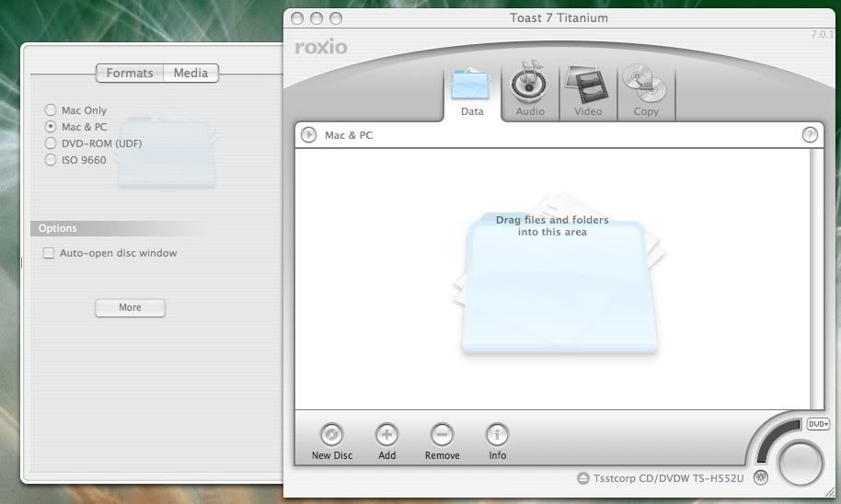Click the Add files icon
Viewport: 841px width, 504px height.
pyautogui.click(x=386, y=434)
